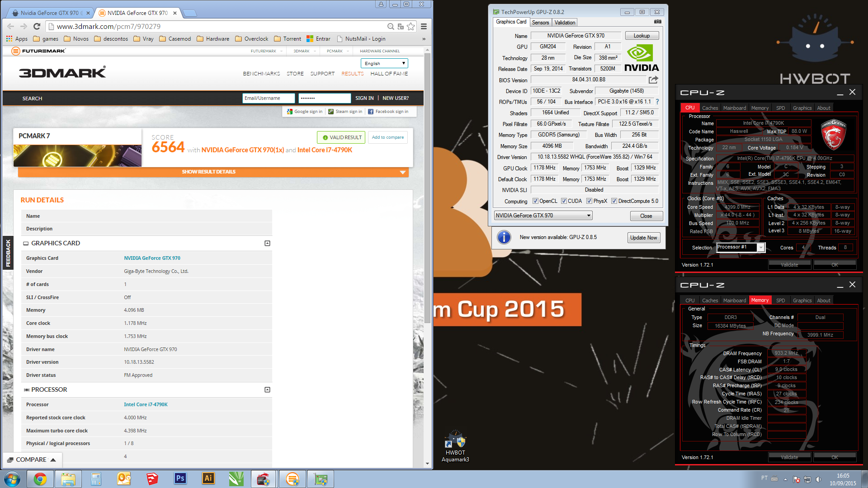The image size is (868, 488).
Task: Open the GPU selection dropdown in GPU-Z
Action: pyautogui.click(x=543, y=216)
